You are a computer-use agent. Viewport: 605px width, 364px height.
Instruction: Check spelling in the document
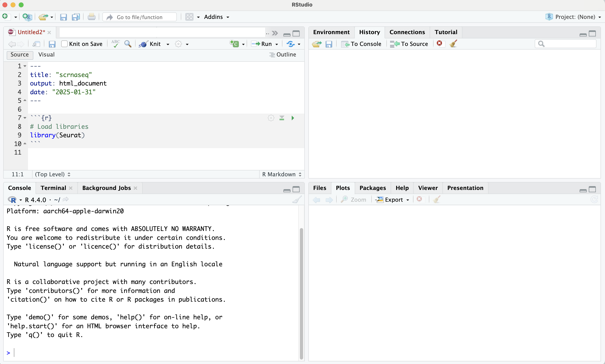pyautogui.click(x=115, y=44)
